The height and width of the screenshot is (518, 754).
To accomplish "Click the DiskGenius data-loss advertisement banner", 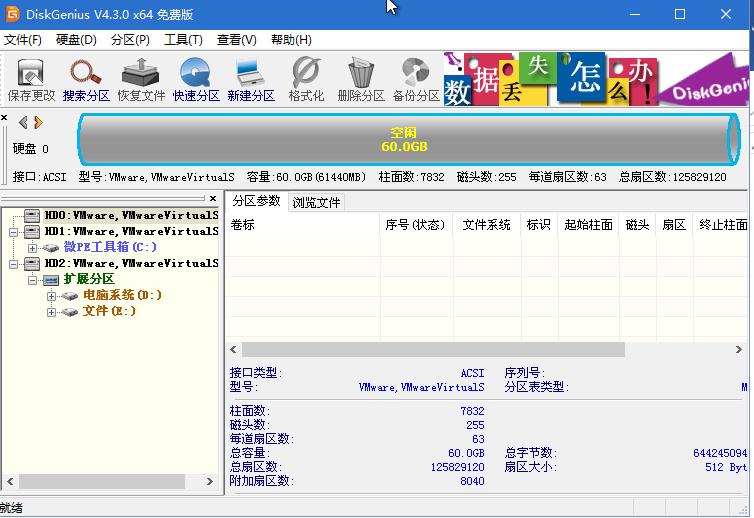I will (x=596, y=79).
